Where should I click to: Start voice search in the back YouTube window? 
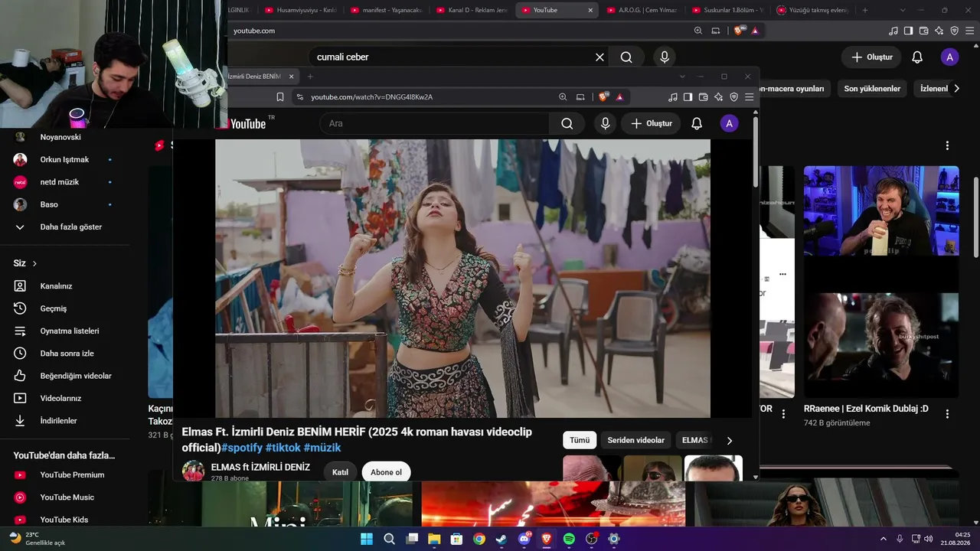point(665,57)
